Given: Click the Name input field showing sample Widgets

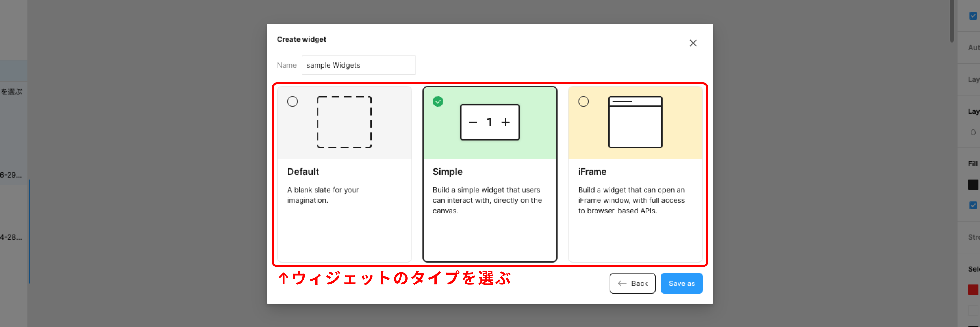Looking at the screenshot, I should (358, 65).
